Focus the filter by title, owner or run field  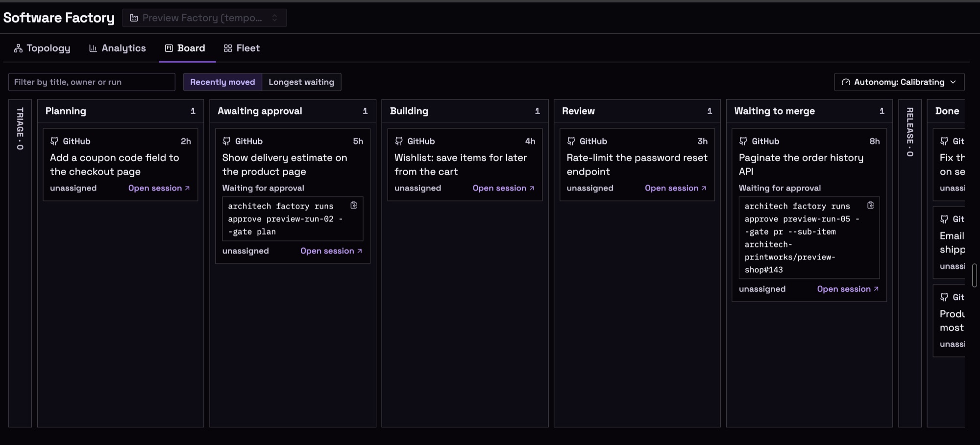(x=92, y=82)
